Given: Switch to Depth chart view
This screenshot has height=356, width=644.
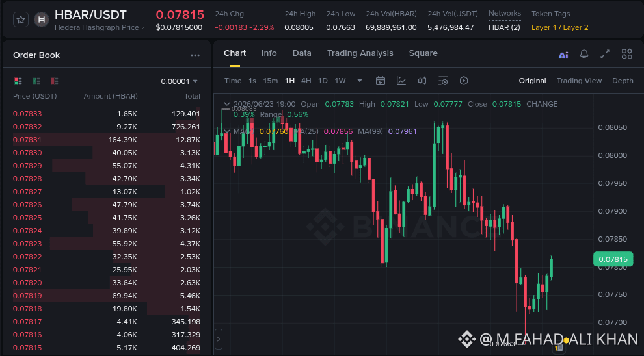Looking at the screenshot, I should [623, 81].
